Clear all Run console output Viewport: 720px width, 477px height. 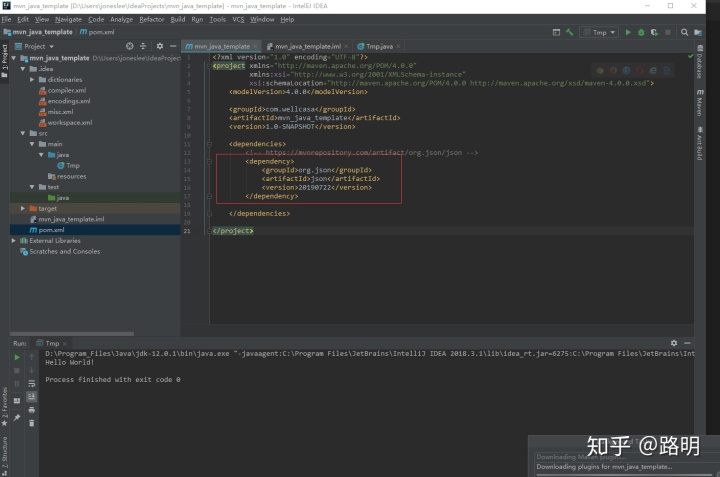(x=32, y=423)
